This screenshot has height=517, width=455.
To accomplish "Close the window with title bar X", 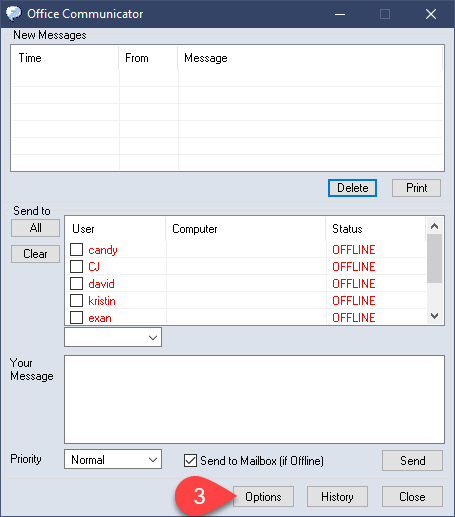I will (x=431, y=14).
